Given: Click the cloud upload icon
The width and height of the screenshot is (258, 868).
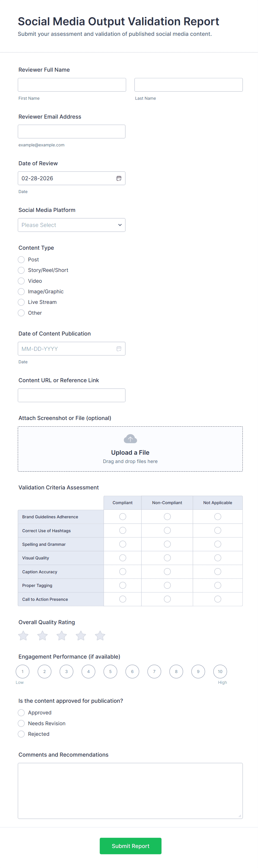Looking at the screenshot, I should point(130,439).
